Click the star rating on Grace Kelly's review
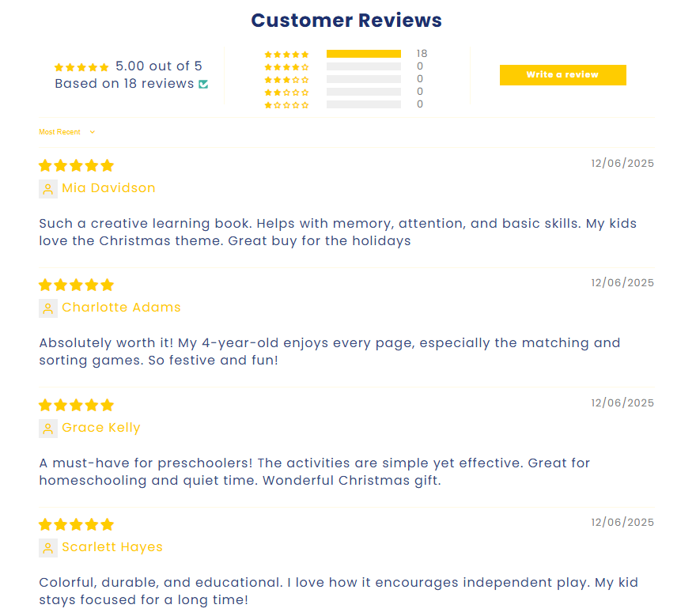Image resolution: width=696 pixels, height=616 pixels. (x=76, y=405)
